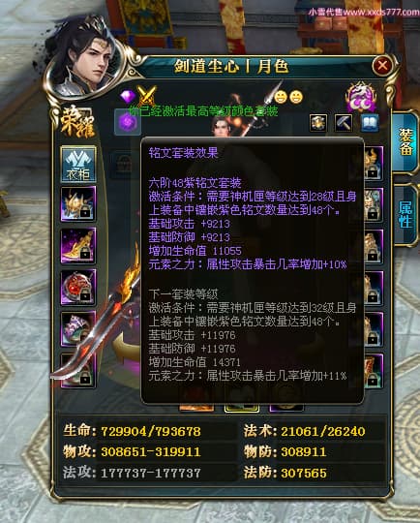Open the blue book icon

[370, 123]
